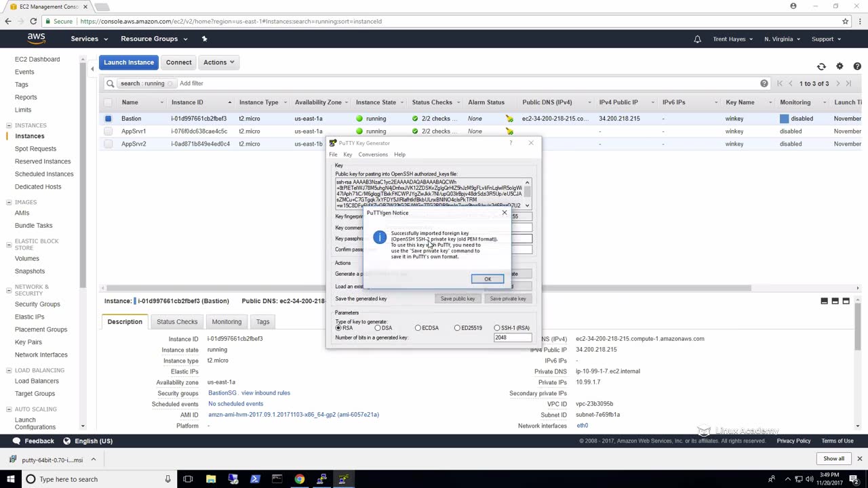Click the pin shortcut icon in AWS navbar

click(204, 39)
